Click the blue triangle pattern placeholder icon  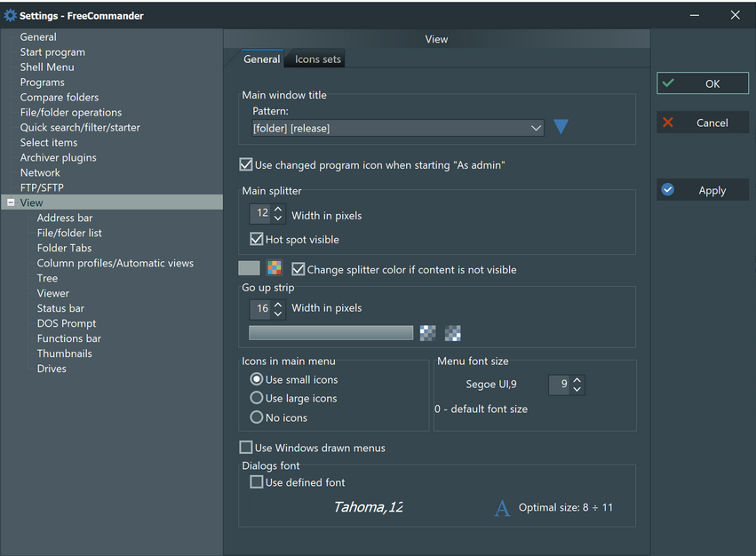click(561, 127)
